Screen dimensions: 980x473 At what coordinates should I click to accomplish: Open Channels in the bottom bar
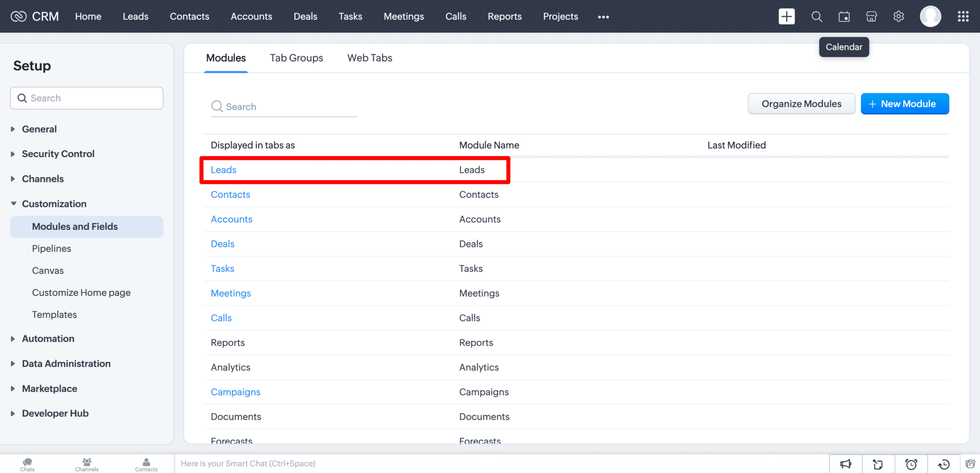[x=87, y=465]
